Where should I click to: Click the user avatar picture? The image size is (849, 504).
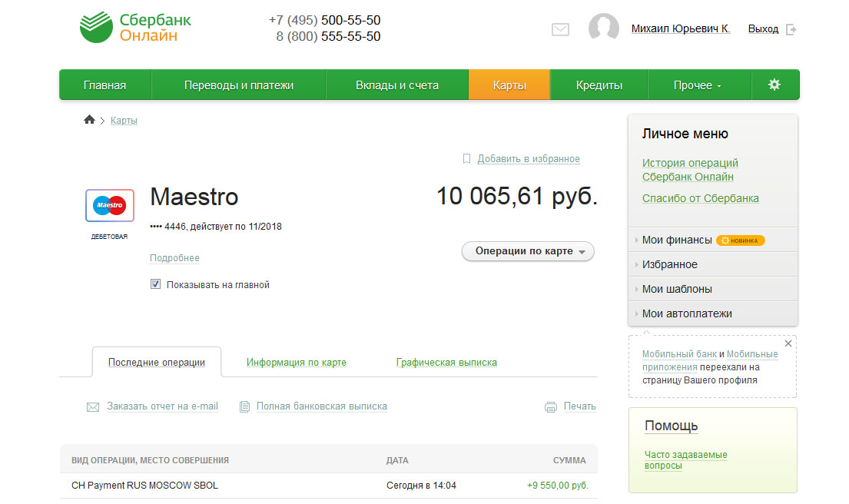[604, 27]
